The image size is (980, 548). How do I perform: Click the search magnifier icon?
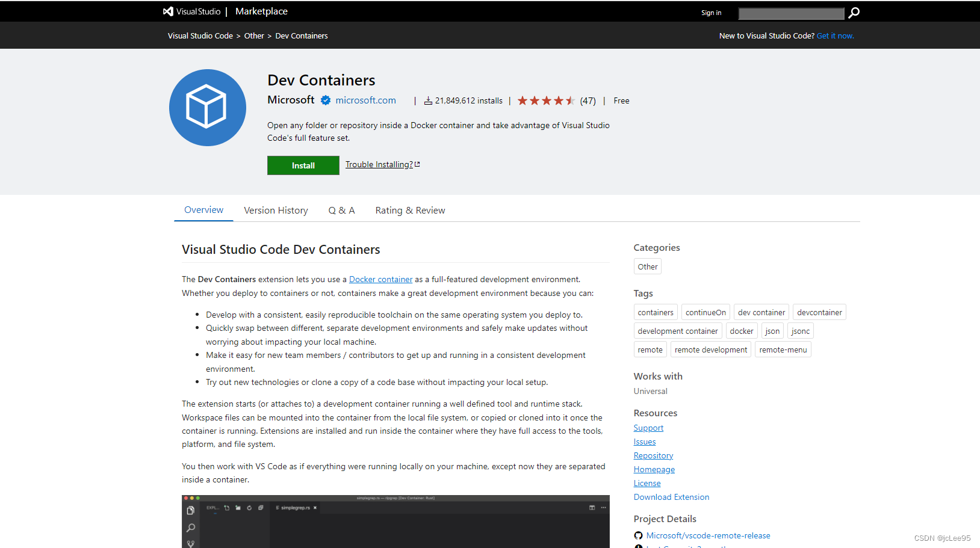click(854, 13)
